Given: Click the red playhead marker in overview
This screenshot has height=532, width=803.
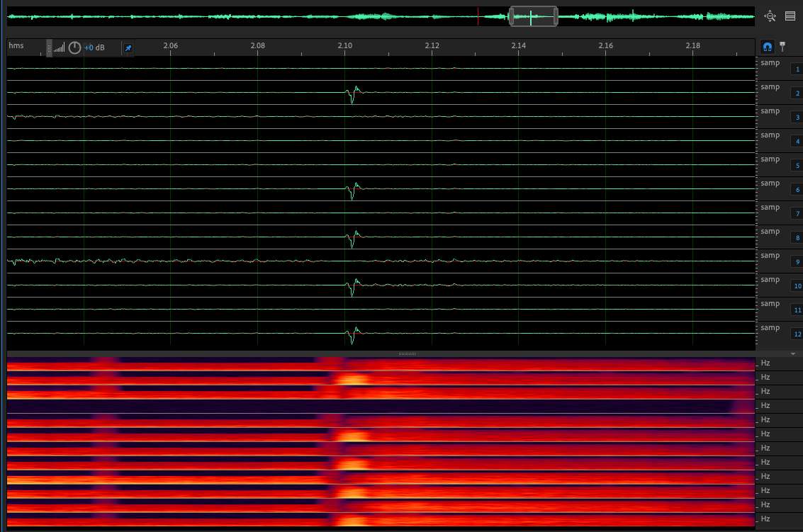Looking at the screenshot, I should (x=478, y=16).
